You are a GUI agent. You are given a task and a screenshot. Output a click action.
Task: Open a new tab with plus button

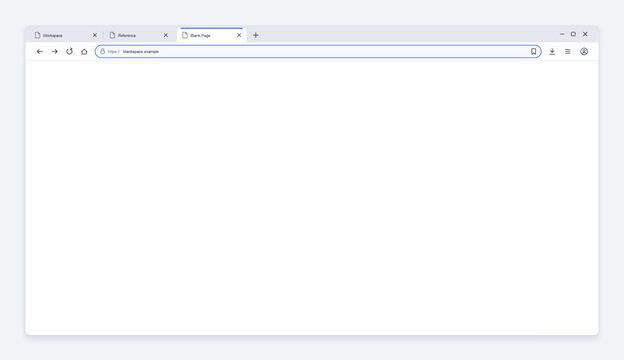coord(255,35)
